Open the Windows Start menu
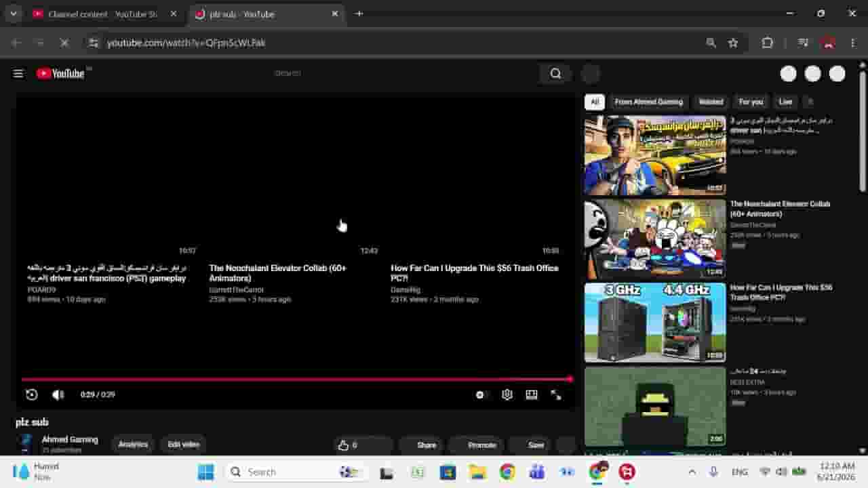 pos(205,472)
